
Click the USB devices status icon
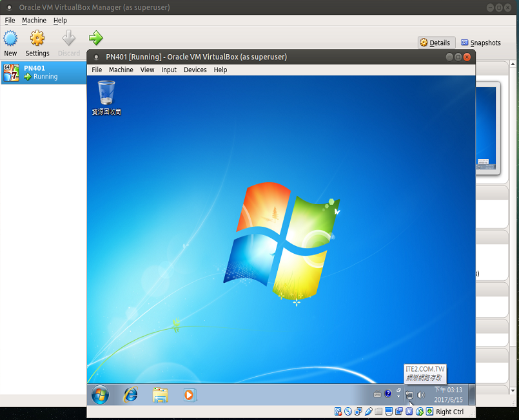(368, 412)
